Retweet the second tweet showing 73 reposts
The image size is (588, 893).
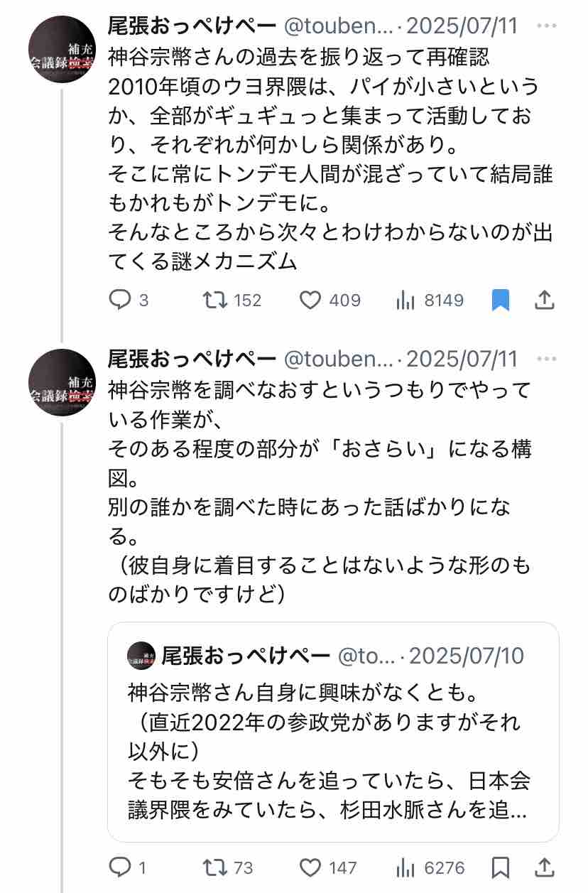click(x=228, y=867)
